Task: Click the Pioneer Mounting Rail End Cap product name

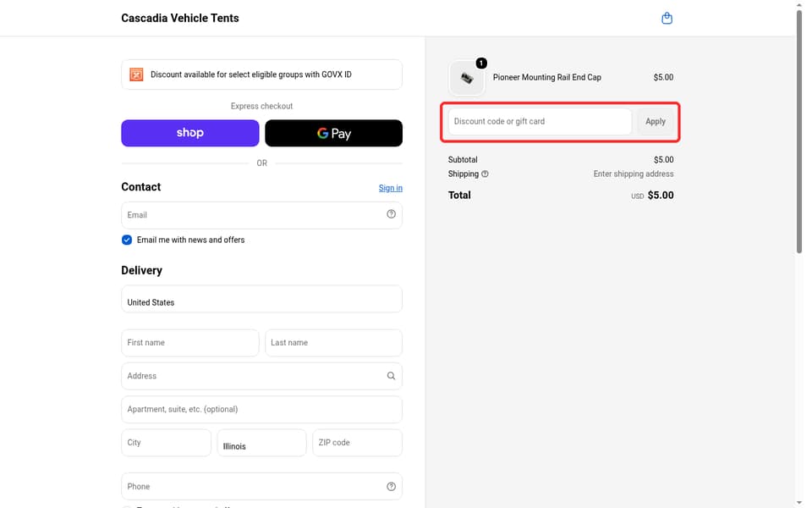Action: (547, 77)
